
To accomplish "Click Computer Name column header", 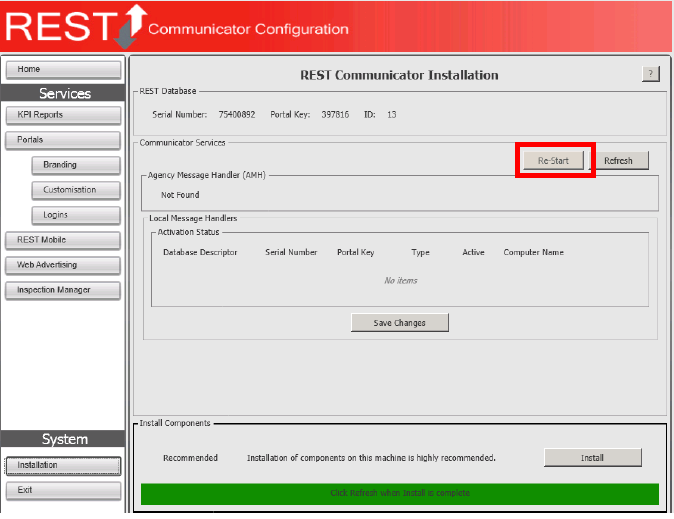I will click(533, 252).
